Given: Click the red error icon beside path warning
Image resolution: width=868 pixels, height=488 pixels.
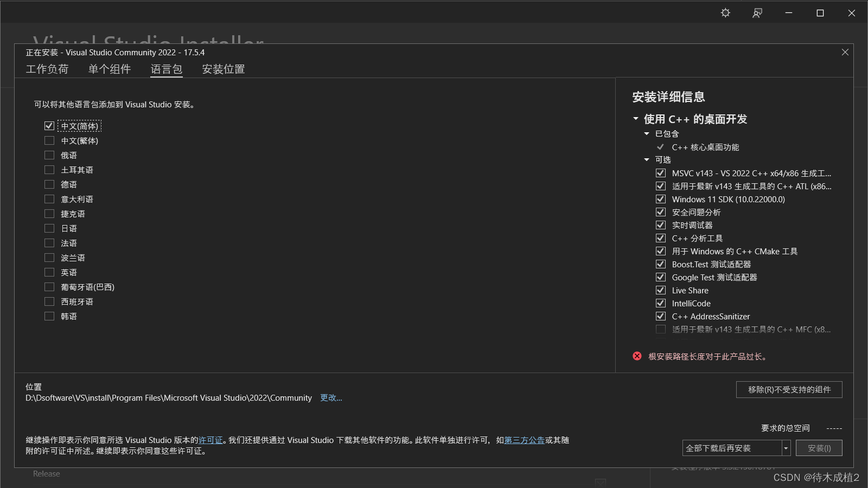Looking at the screenshot, I should [x=637, y=356].
